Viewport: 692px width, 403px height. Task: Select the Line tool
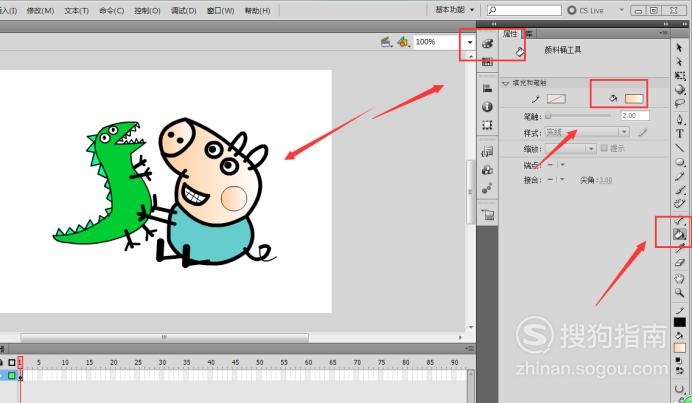click(x=680, y=147)
